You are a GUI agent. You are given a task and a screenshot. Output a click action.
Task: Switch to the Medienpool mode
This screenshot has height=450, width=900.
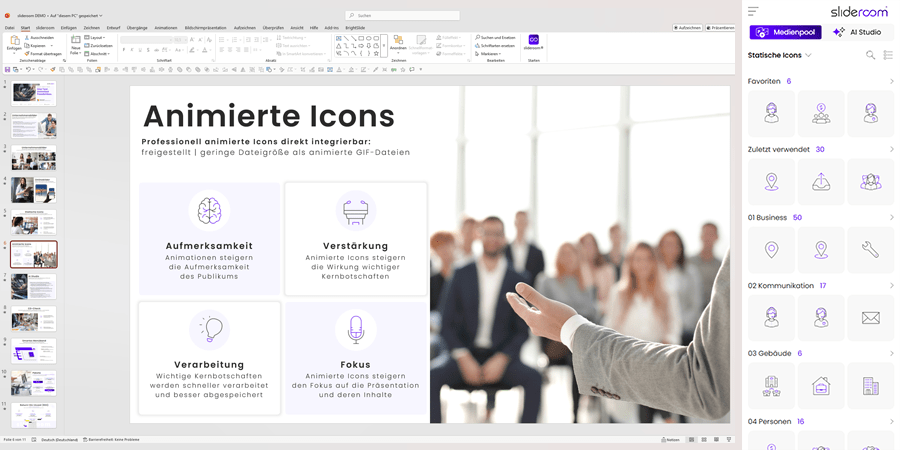[x=785, y=33]
